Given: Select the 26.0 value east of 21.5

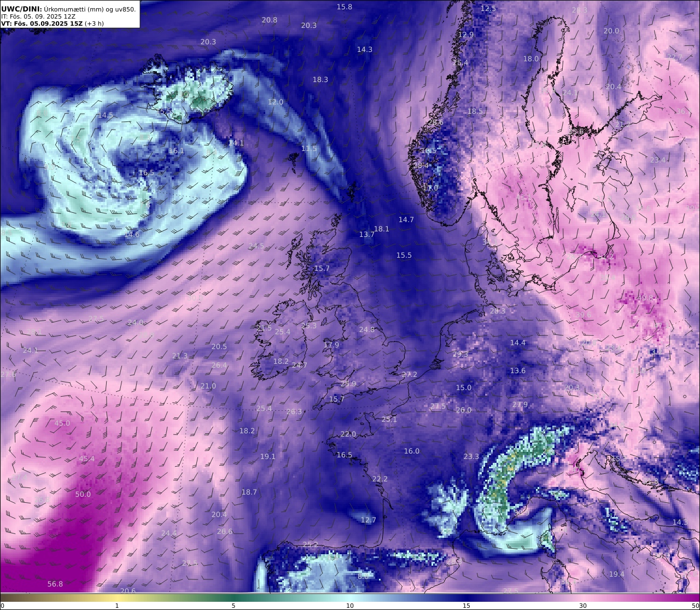Looking at the screenshot, I should pyautogui.click(x=464, y=410).
